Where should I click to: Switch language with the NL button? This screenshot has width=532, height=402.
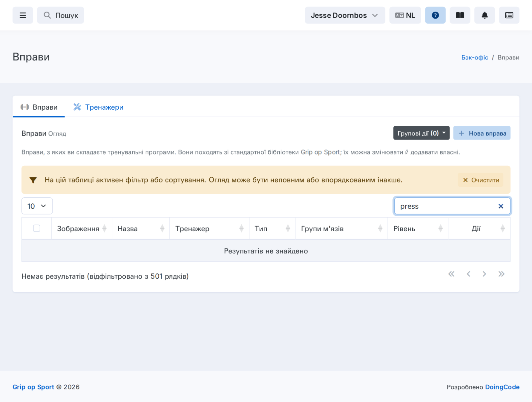coord(405,15)
